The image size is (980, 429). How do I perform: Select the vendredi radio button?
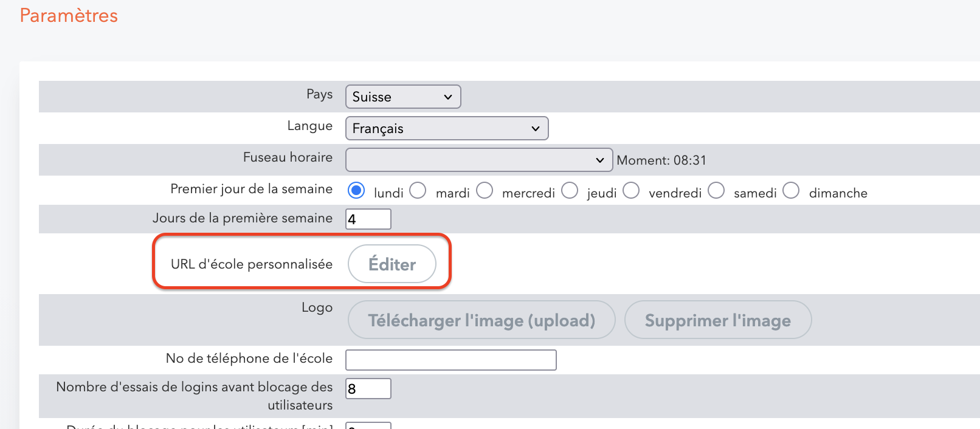(631, 191)
